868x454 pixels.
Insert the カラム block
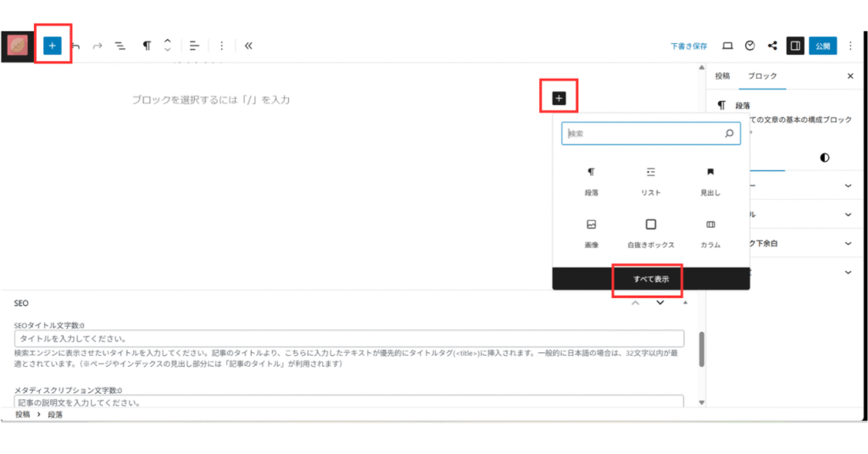710,234
